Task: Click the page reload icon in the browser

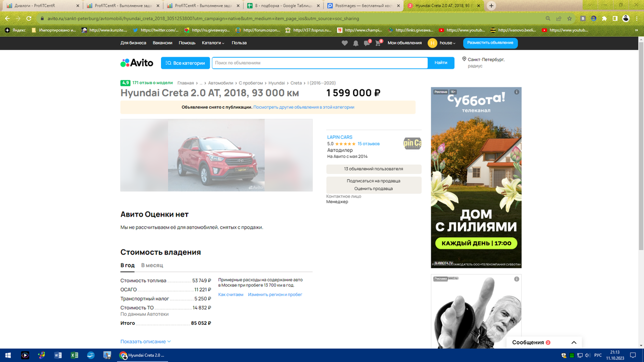Action: (30, 17)
